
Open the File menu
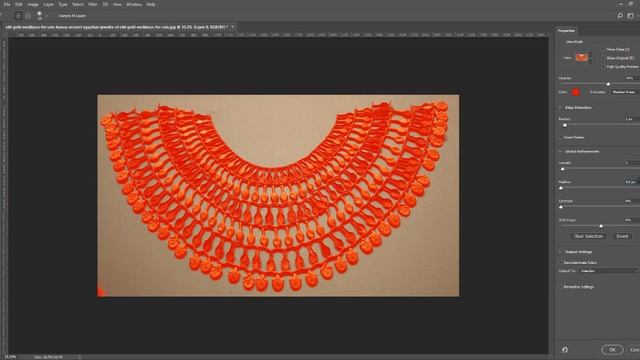pyautogui.click(x=7, y=4)
